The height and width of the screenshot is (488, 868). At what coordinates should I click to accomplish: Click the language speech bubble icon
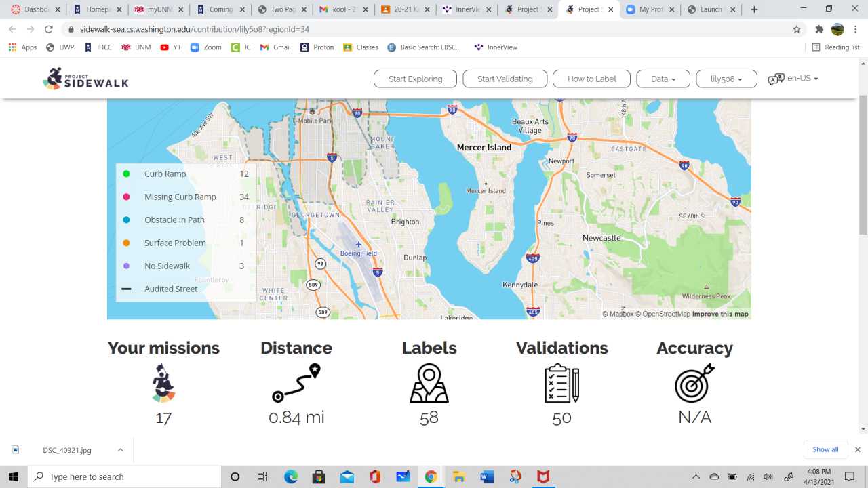click(x=776, y=79)
